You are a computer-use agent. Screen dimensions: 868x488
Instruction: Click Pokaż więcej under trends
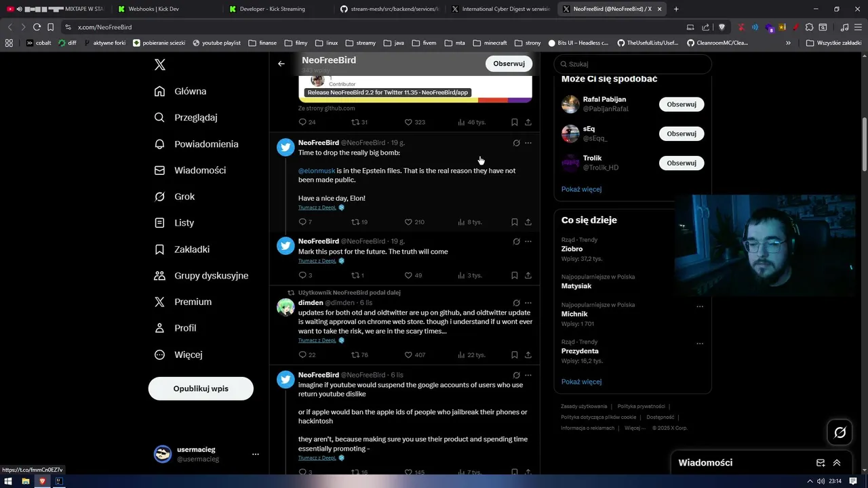581,382
